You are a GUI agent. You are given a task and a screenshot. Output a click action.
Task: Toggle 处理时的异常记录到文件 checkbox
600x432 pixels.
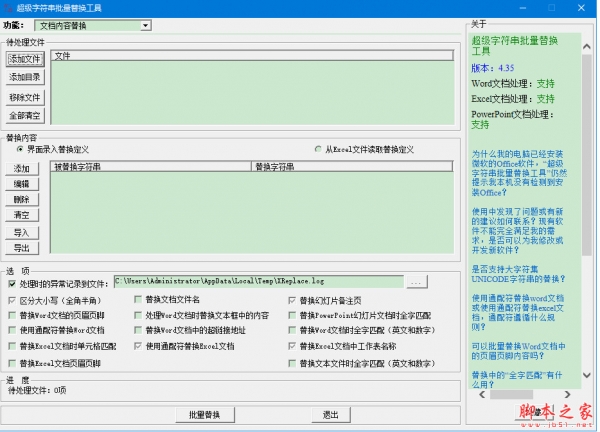point(12,284)
